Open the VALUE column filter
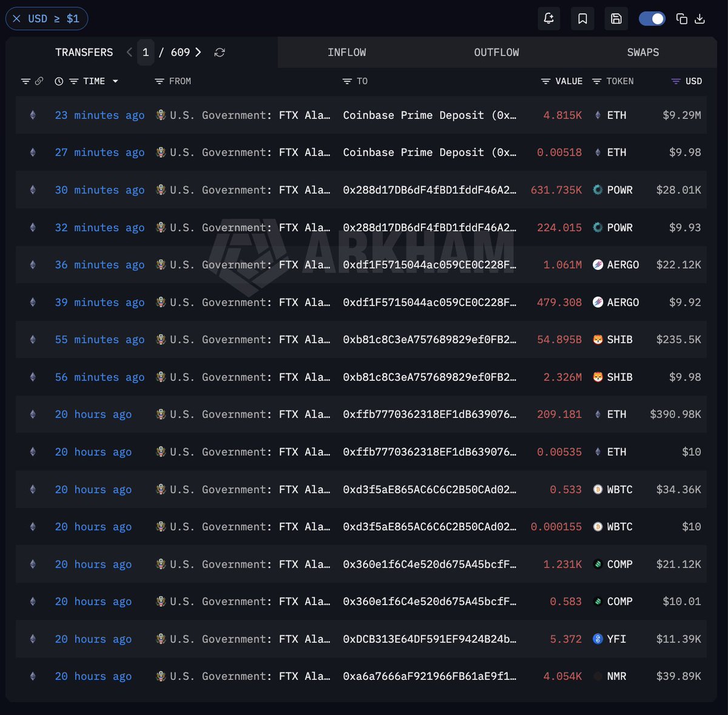 coord(545,81)
